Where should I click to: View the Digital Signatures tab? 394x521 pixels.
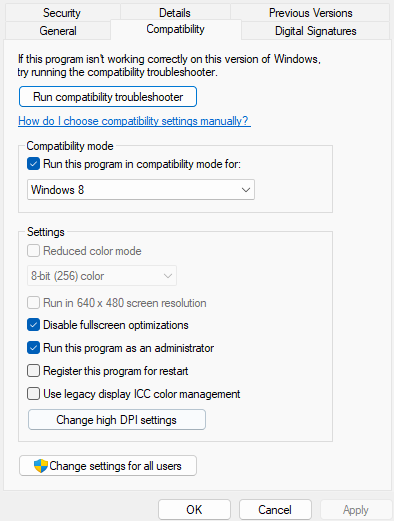pyautogui.click(x=316, y=31)
